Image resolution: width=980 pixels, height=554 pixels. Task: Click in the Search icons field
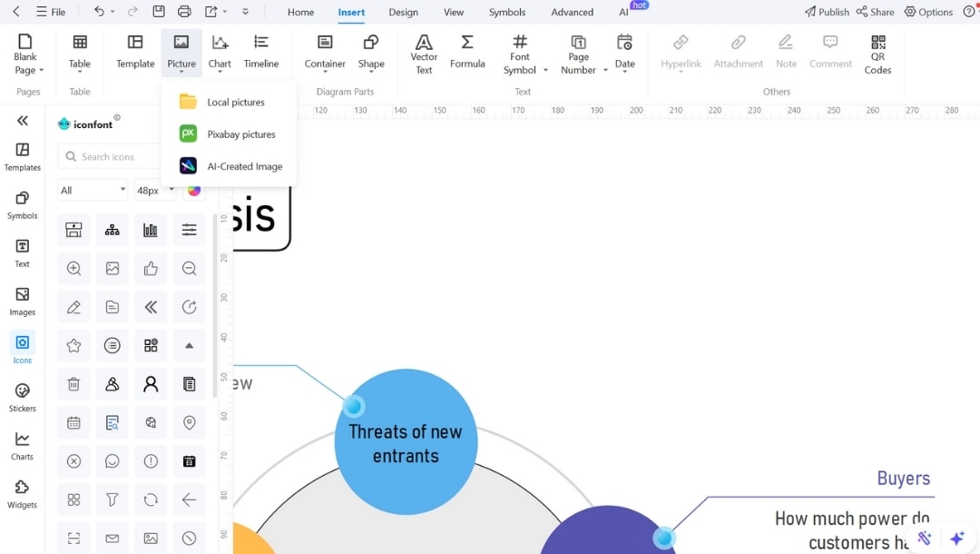click(110, 156)
